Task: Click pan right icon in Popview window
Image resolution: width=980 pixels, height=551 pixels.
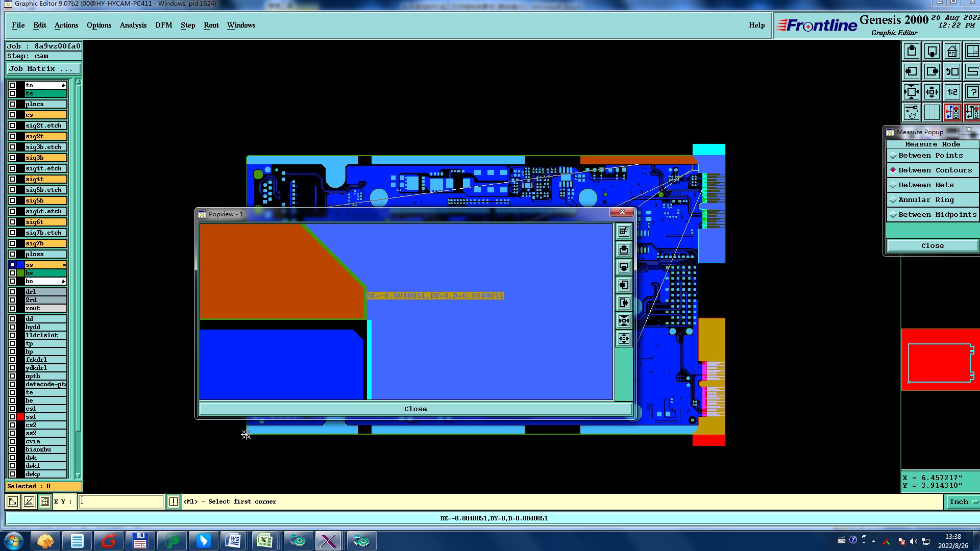Action: click(624, 303)
